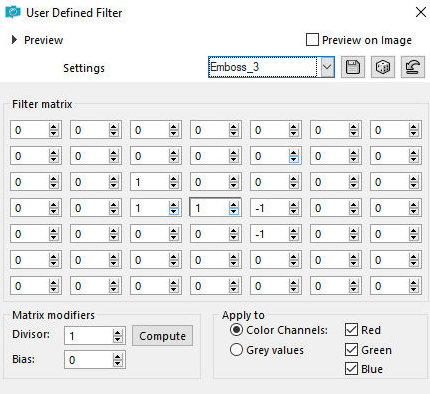Click the reset to default arrow icon
This screenshot has width=430, height=394.
(x=413, y=67)
